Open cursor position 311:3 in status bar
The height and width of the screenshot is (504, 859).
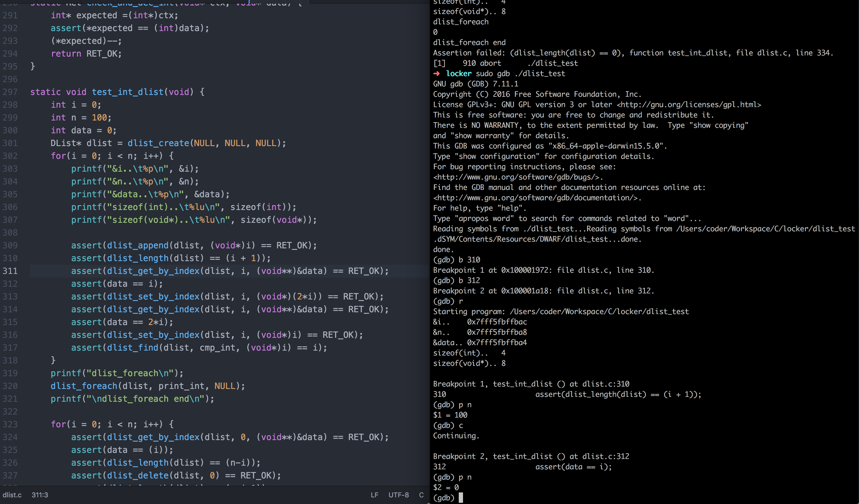40,495
